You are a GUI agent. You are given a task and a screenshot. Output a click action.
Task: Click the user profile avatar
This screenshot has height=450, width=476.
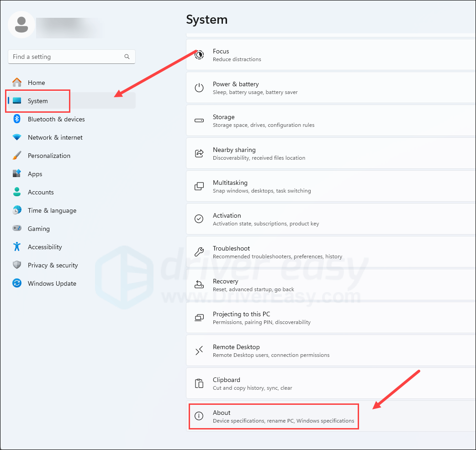pyautogui.click(x=21, y=25)
